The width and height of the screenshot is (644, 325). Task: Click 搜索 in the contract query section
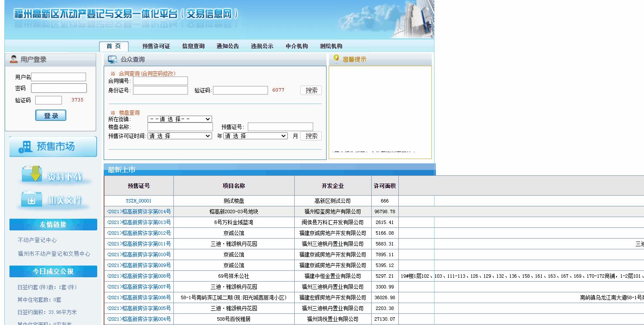click(311, 90)
